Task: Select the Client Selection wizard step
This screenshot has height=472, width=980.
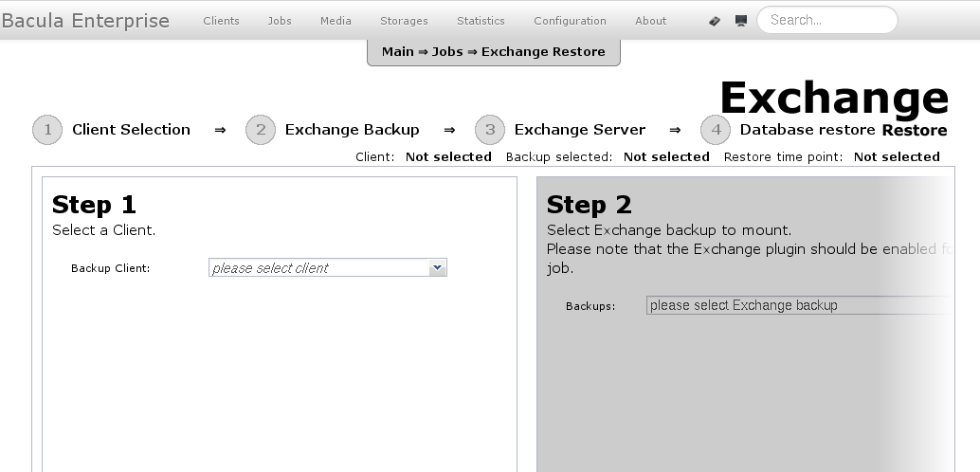Action: [x=131, y=130]
